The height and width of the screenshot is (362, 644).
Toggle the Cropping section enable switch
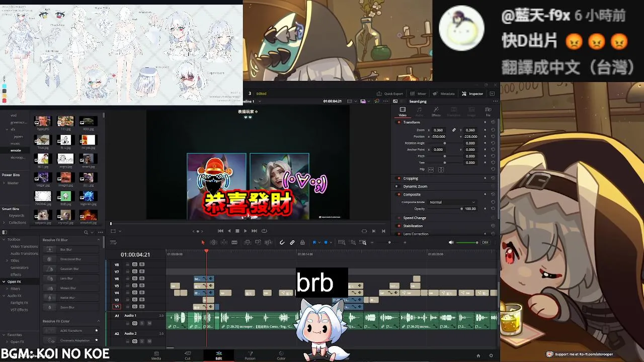[399, 178]
